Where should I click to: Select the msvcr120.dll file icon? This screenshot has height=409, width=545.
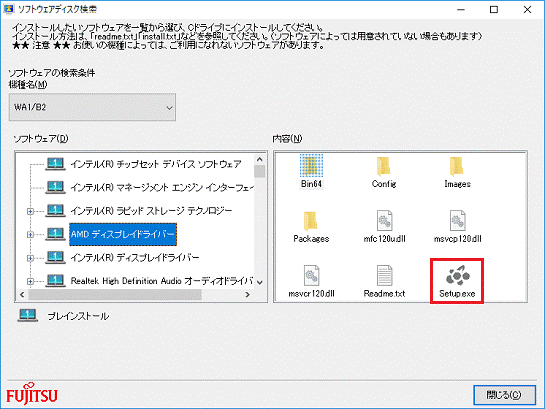[x=311, y=276]
